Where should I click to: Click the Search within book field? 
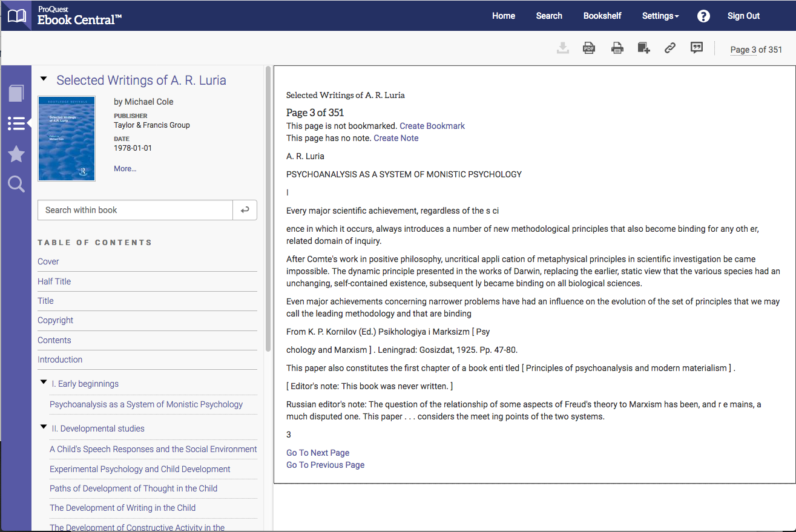(135, 210)
